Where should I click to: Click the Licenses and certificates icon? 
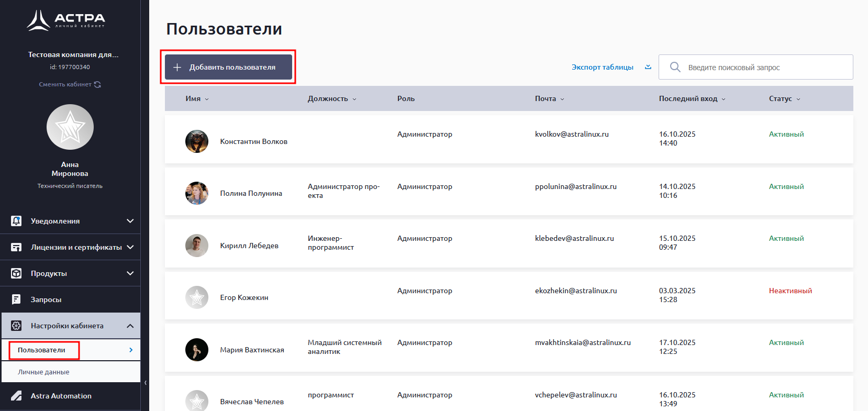coord(16,247)
